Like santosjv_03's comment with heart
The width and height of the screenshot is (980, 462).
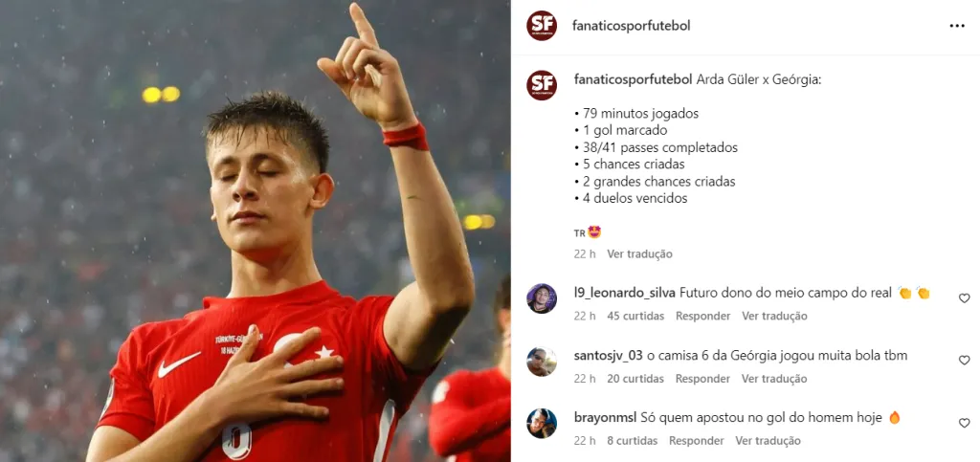(965, 361)
